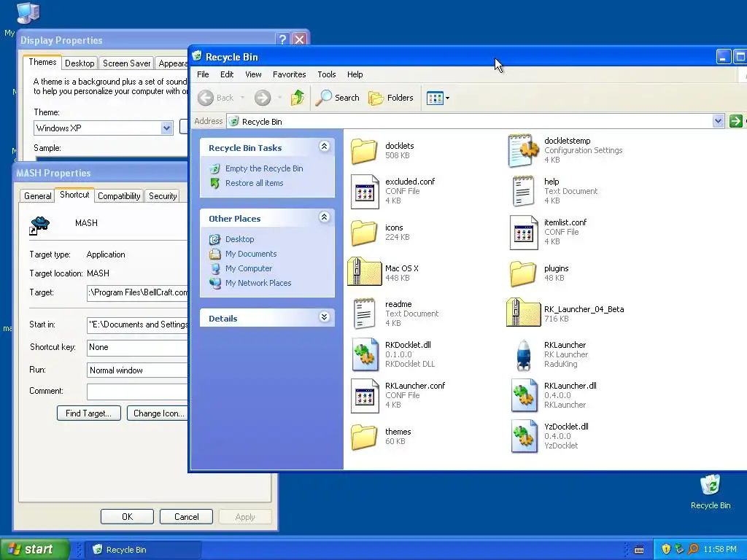The height and width of the screenshot is (560, 747).
Task: Click the Start in field
Action: click(x=137, y=324)
